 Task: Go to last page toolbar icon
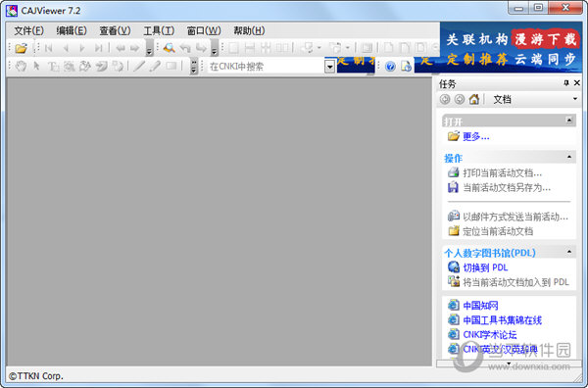[x=99, y=48]
